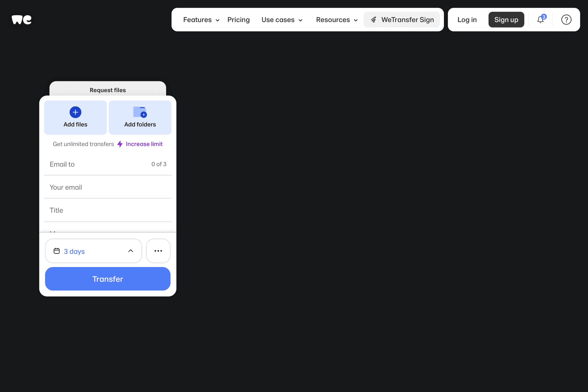Expand the Resources menu
The width and height of the screenshot is (588, 392).
(x=337, y=20)
